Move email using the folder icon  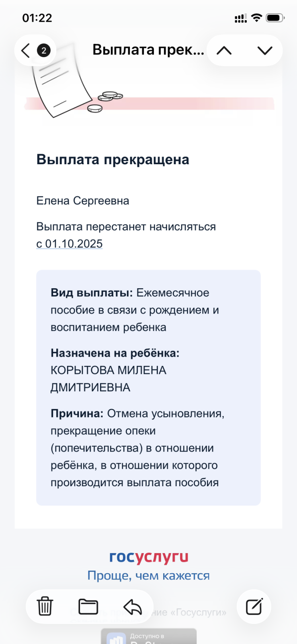click(x=88, y=607)
